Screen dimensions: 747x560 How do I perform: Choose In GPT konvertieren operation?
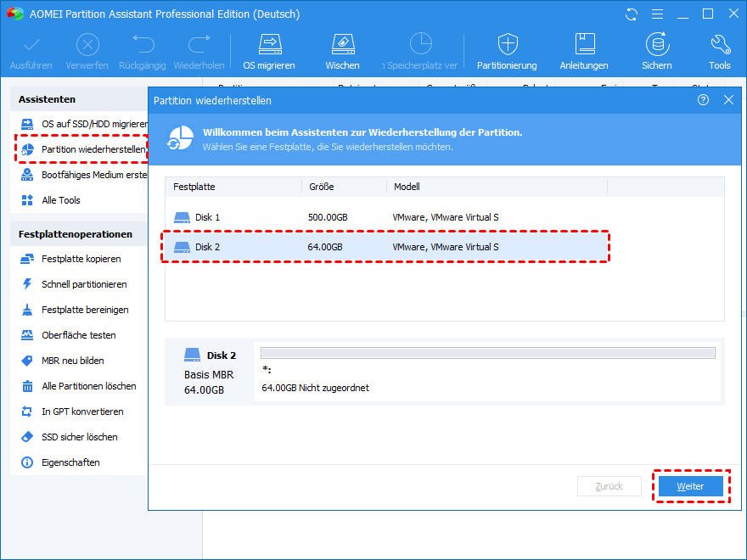click(x=72, y=412)
